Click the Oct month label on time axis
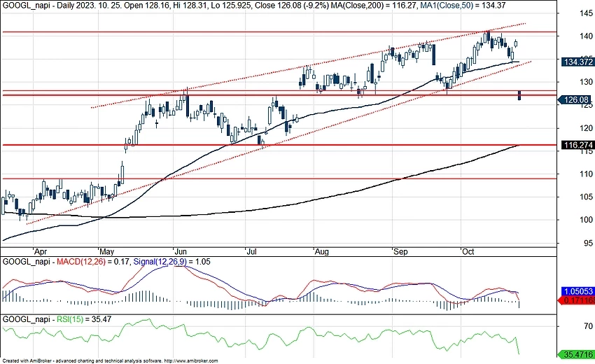The image size is (595, 364). [x=468, y=251]
